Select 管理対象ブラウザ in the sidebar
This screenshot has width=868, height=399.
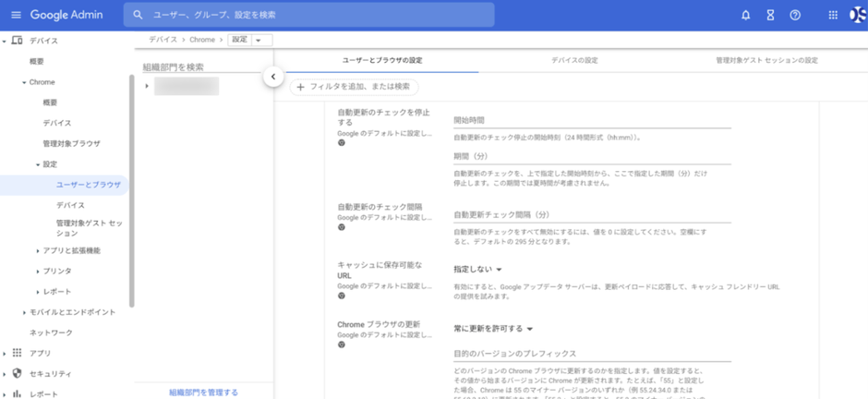[71, 144]
